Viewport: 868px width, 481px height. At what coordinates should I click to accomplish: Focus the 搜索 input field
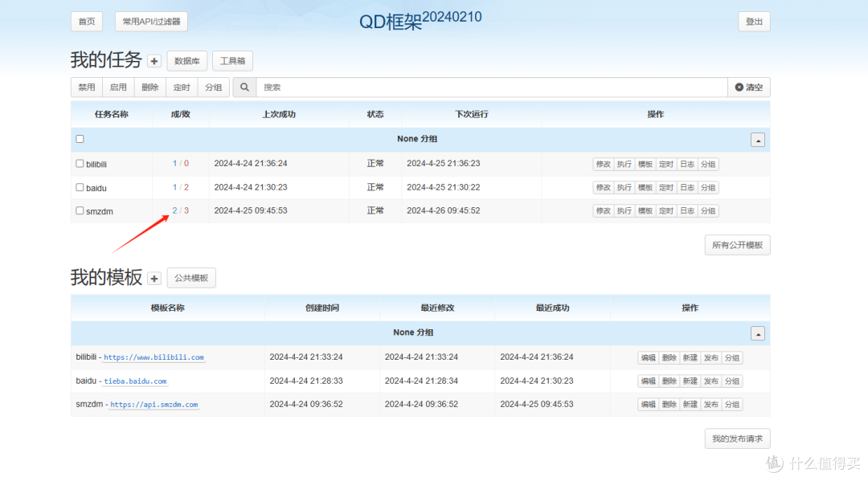[492, 88]
